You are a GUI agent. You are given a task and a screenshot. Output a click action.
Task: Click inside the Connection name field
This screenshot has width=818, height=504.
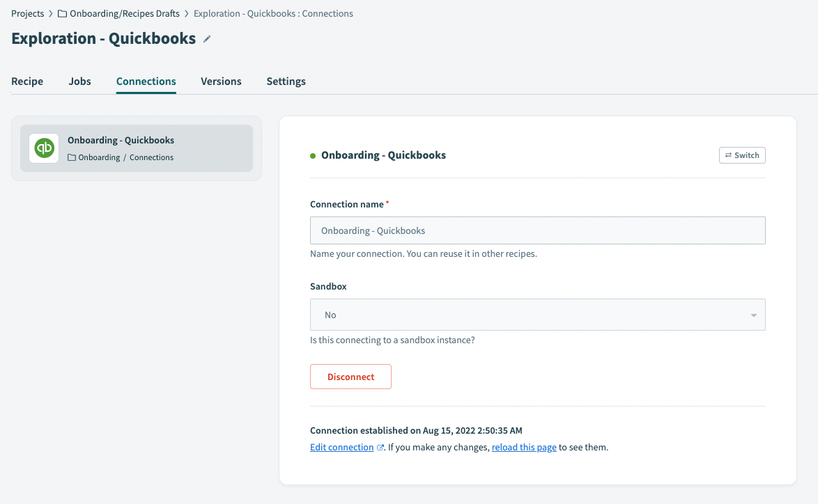point(537,230)
